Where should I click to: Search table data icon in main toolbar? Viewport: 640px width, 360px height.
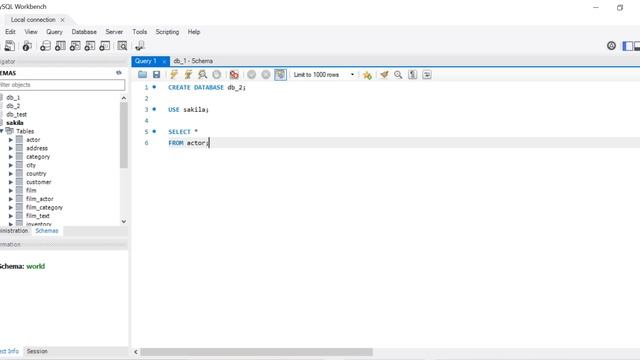point(122,46)
